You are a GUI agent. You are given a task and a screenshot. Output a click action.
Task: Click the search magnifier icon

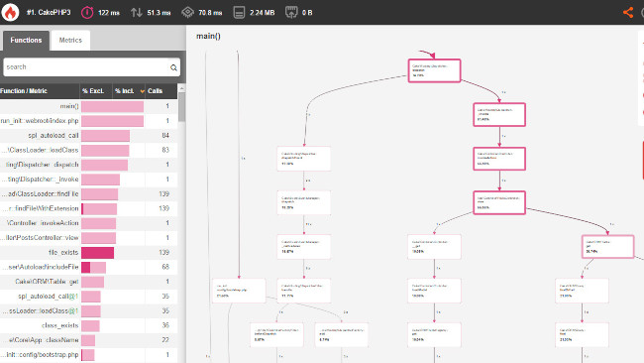click(x=173, y=67)
